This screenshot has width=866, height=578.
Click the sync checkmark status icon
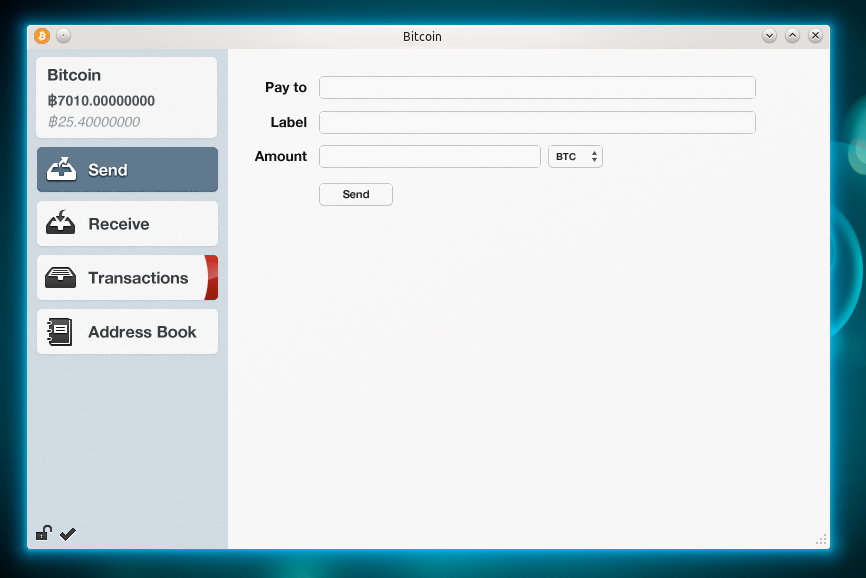pos(67,534)
